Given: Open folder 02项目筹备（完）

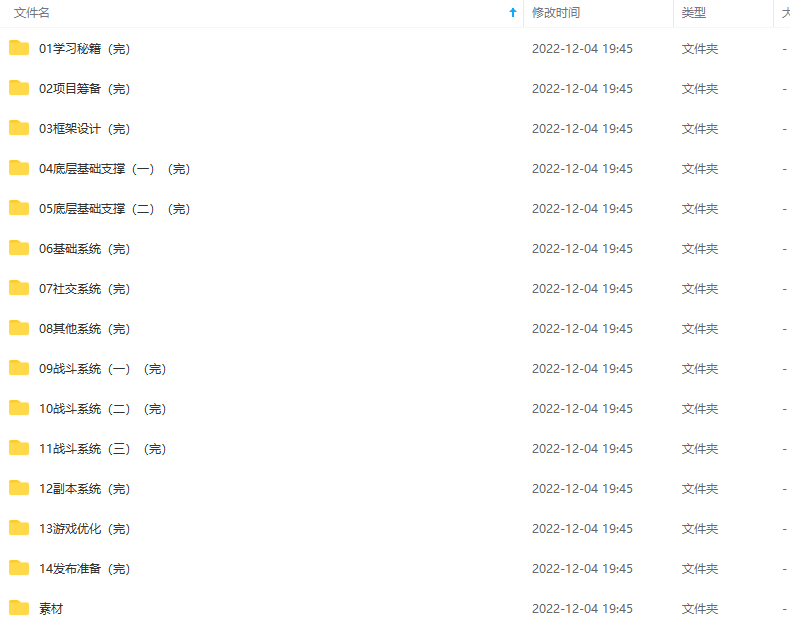Looking at the screenshot, I should point(85,89).
